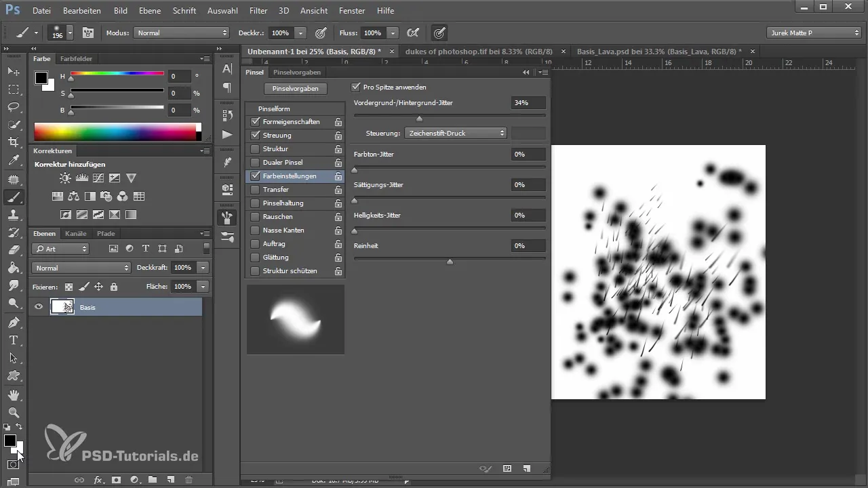Open layer filter Art dropdown
This screenshot has height=488, width=868.
pos(62,249)
